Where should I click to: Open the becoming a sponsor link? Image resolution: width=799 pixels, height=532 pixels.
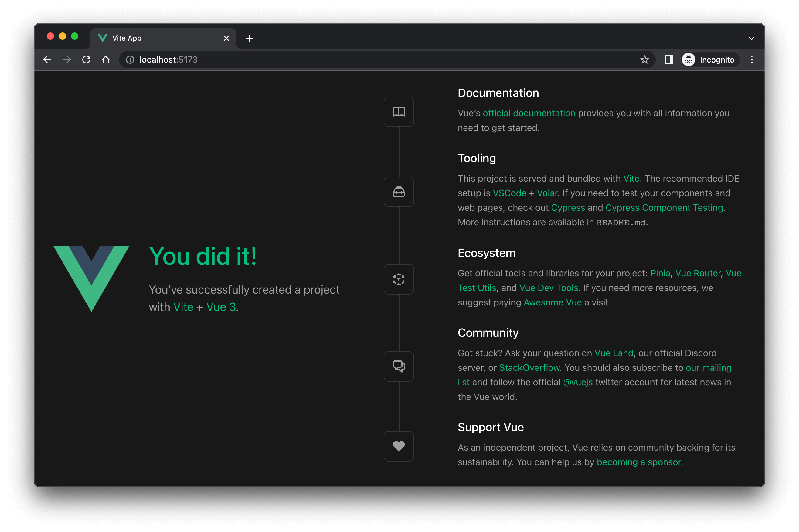point(639,462)
